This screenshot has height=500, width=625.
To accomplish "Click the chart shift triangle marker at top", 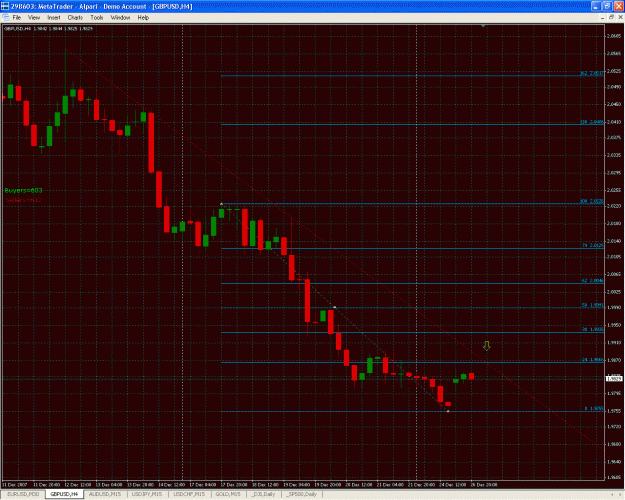I will click(483, 26).
